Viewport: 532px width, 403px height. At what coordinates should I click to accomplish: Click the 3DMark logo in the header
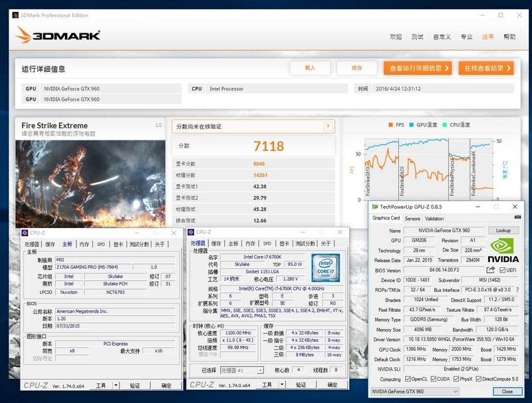(58, 35)
